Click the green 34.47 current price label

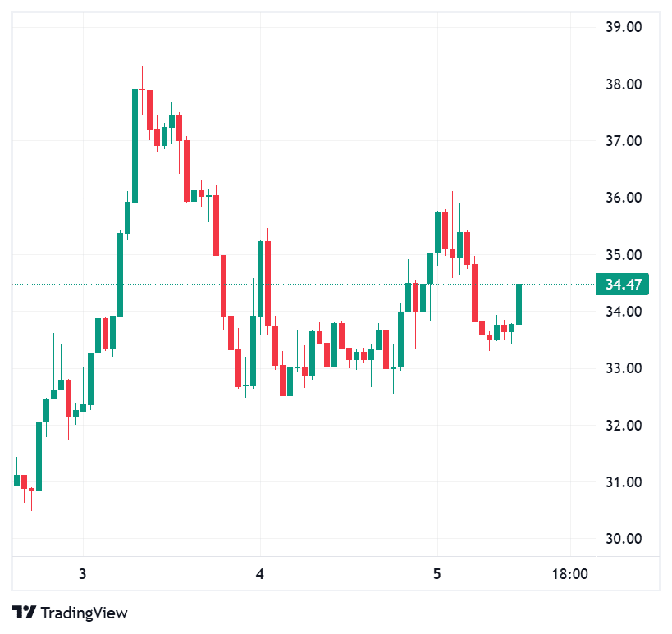623,285
